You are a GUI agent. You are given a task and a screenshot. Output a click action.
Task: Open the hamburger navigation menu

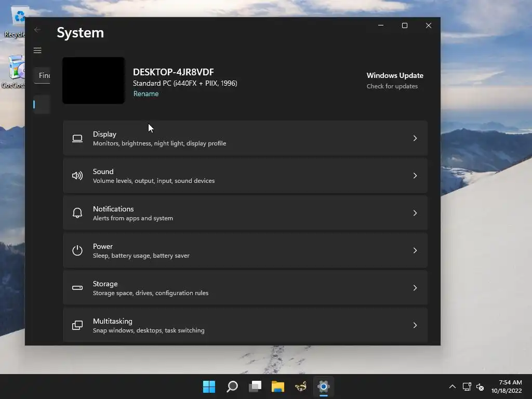[37, 50]
